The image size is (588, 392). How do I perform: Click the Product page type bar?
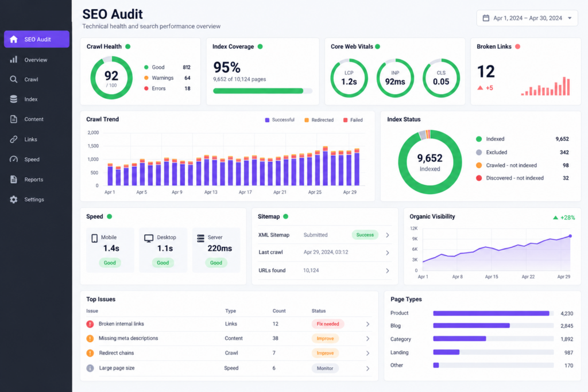click(491, 313)
